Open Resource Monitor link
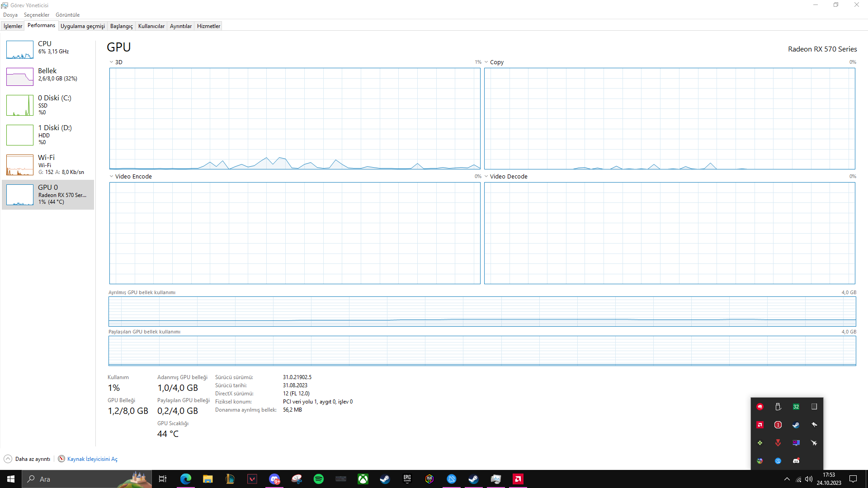The height and width of the screenshot is (488, 868). pyautogui.click(x=92, y=459)
